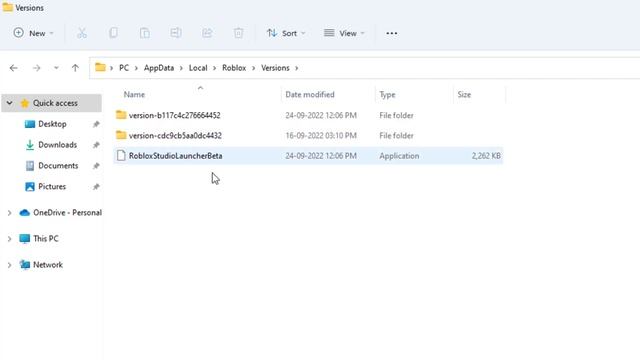Image resolution: width=640 pixels, height=360 pixels.
Task: Open the New item menu
Action: [33, 33]
